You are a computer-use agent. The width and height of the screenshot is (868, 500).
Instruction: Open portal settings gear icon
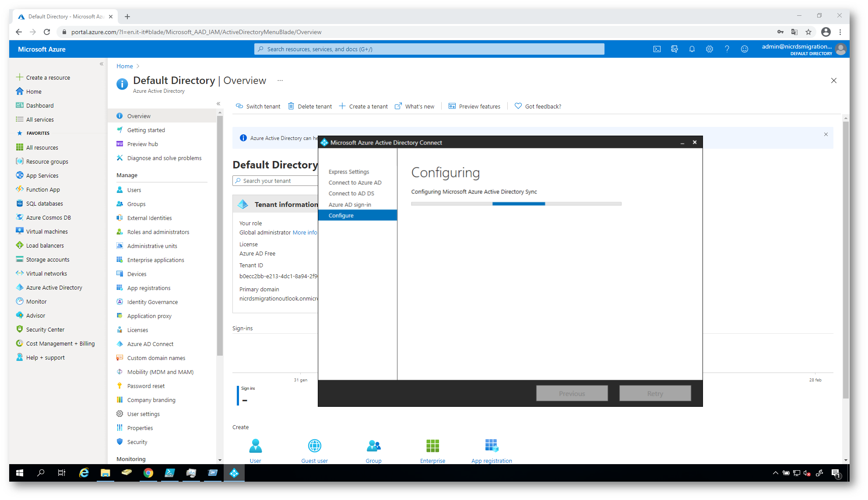[x=710, y=49]
